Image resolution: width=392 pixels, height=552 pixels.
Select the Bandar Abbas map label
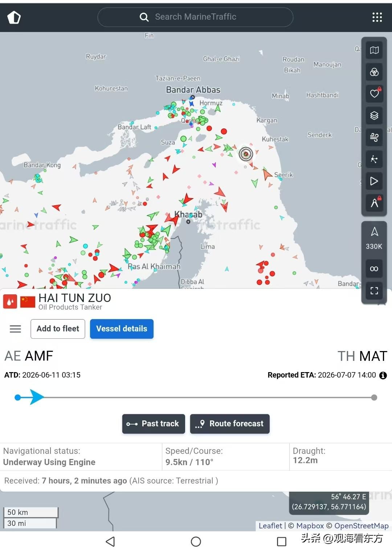tap(193, 90)
